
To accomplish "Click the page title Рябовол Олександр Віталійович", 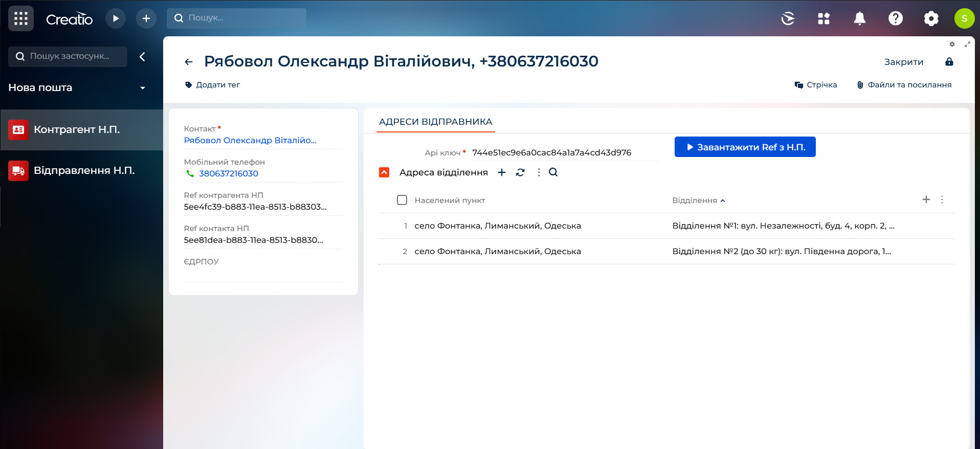I will coord(402,61).
